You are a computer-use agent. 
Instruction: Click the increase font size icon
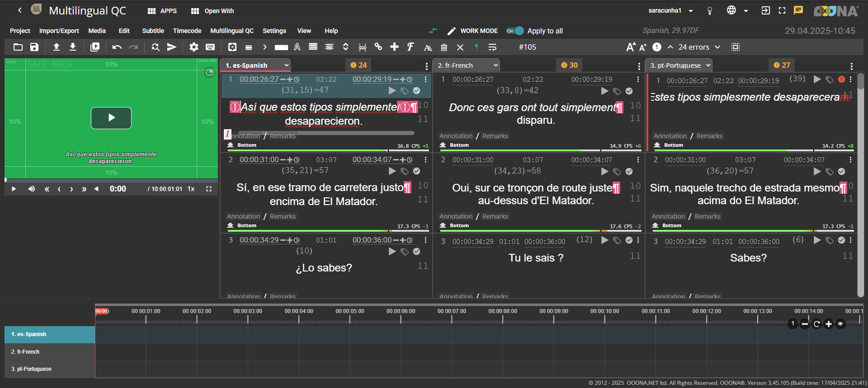click(631, 47)
